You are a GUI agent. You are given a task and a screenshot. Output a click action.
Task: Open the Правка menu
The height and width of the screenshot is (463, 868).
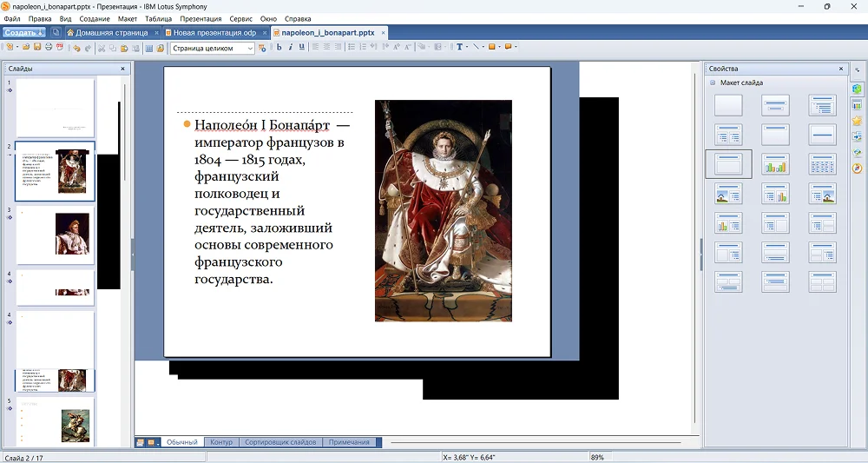[x=40, y=19]
